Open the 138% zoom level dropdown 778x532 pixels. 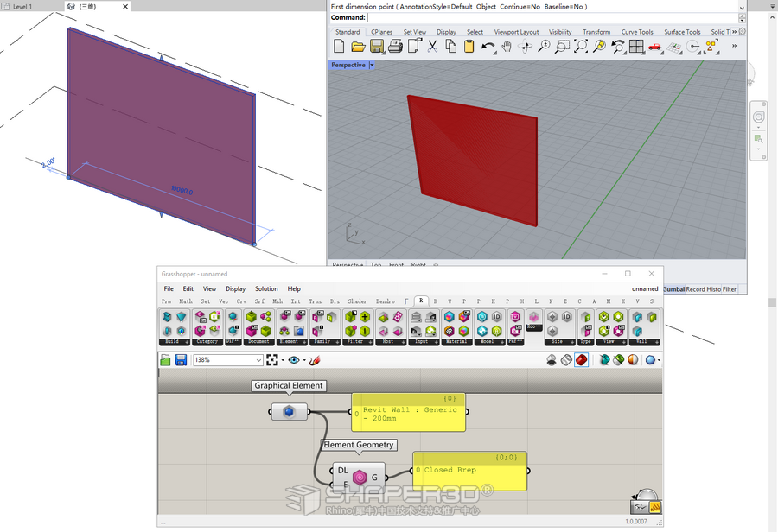[258, 361]
